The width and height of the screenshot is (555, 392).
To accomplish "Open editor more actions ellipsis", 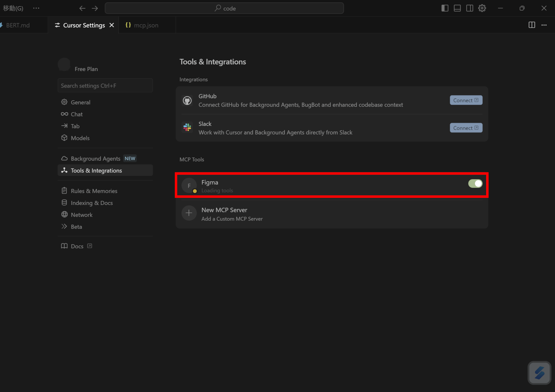I will click(x=544, y=25).
